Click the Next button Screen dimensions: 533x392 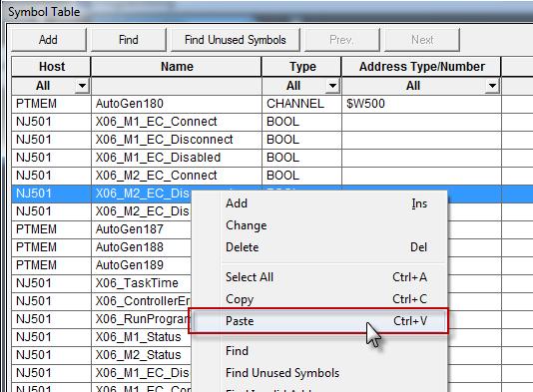[422, 40]
